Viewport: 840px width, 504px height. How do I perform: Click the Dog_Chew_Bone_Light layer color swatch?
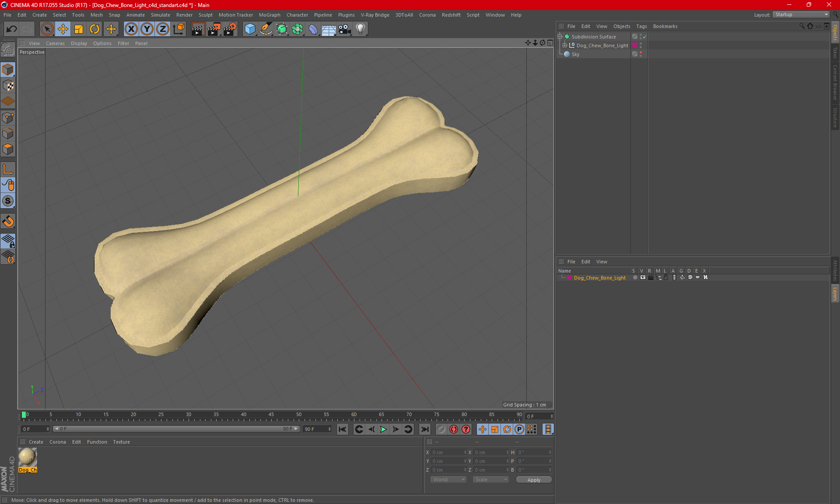[x=569, y=278]
